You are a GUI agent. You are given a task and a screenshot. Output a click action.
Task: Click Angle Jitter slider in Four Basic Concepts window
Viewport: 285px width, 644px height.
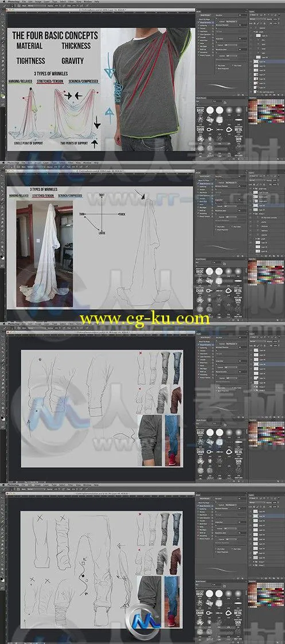coord(232,41)
